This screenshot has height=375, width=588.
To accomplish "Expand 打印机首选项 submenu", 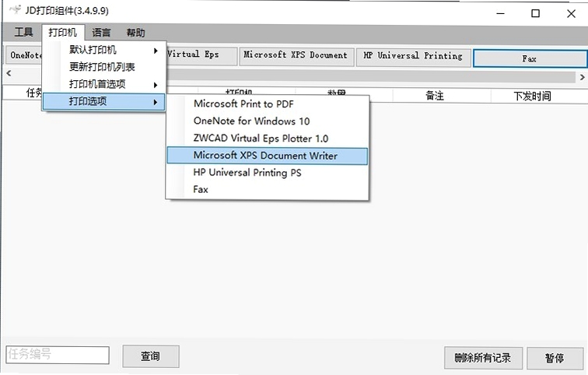I will [x=103, y=84].
